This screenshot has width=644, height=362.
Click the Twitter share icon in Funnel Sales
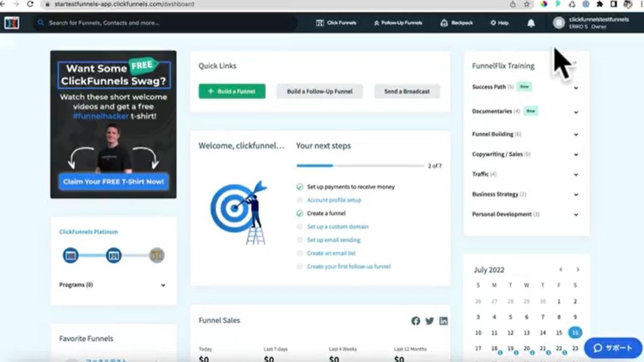coord(430,321)
